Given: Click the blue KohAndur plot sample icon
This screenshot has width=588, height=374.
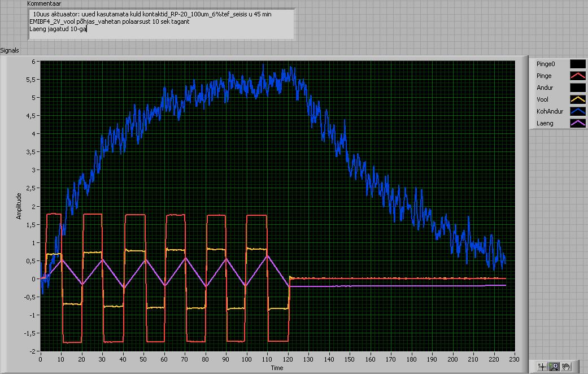Looking at the screenshot, I should pyautogui.click(x=577, y=111).
